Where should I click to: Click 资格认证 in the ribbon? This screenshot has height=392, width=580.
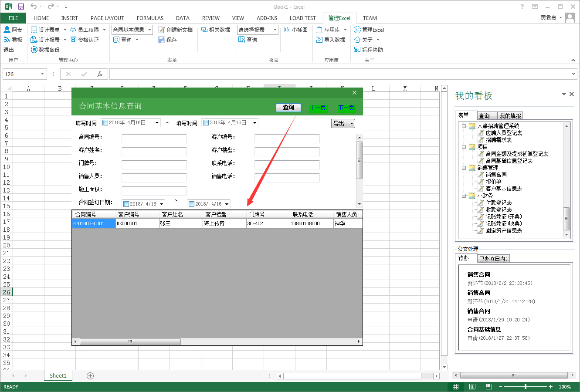pyautogui.click(x=85, y=40)
